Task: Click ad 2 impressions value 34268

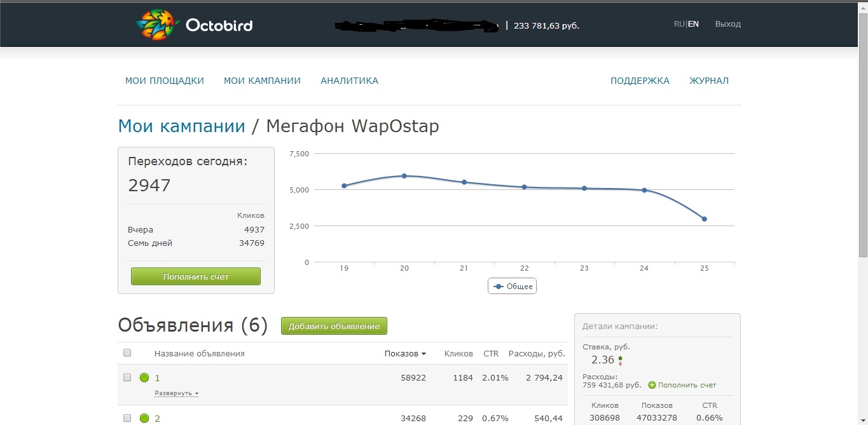Action: coord(413,418)
